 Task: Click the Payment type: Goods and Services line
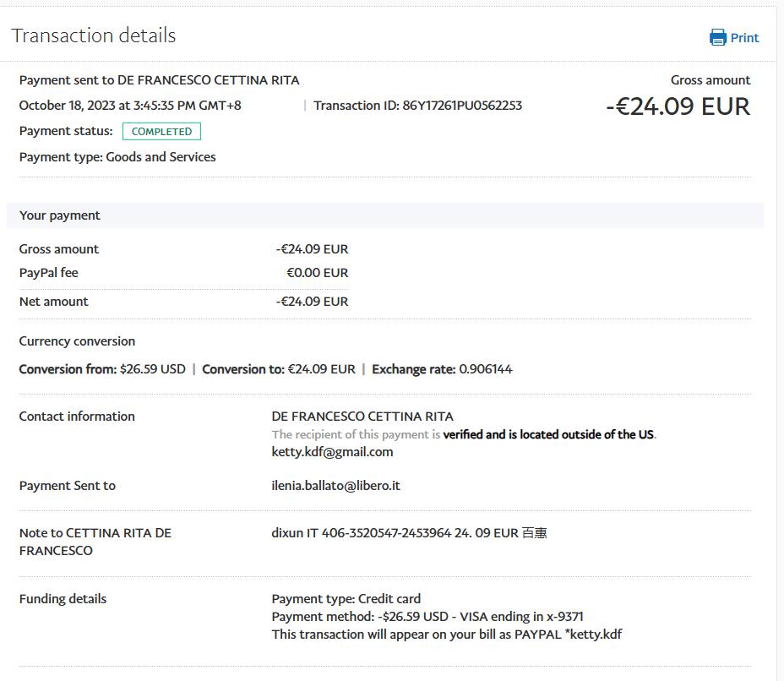(117, 157)
